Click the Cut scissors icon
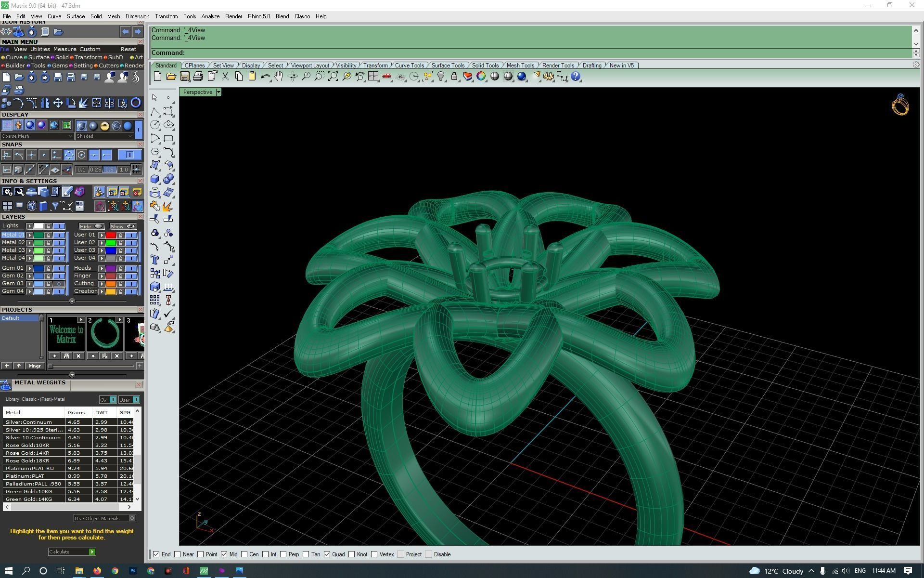The image size is (924, 578). (x=225, y=77)
